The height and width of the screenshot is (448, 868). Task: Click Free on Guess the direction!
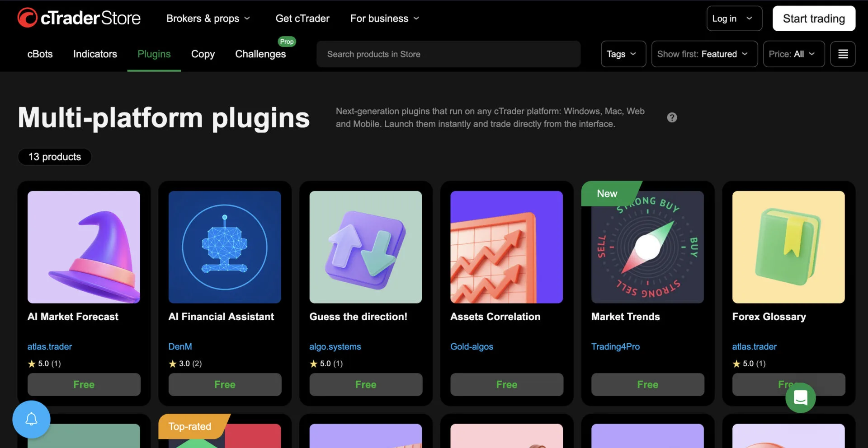point(366,384)
